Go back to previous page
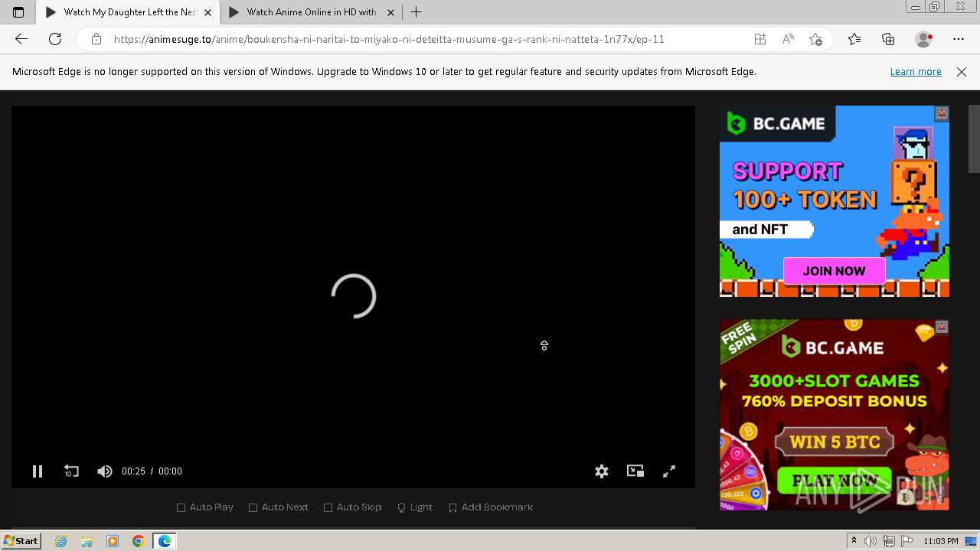The height and width of the screenshot is (551, 980). point(21,39)
